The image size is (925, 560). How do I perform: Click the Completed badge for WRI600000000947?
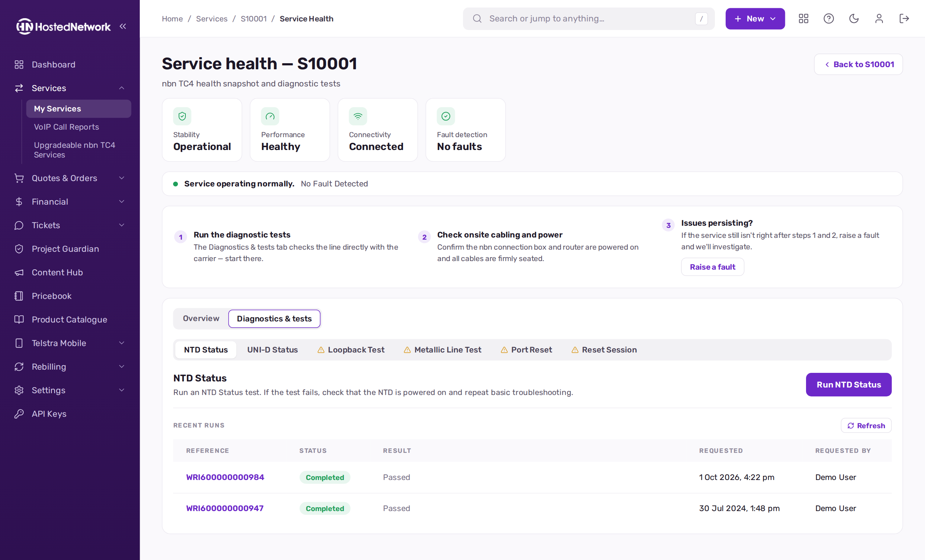coord(325,509)
